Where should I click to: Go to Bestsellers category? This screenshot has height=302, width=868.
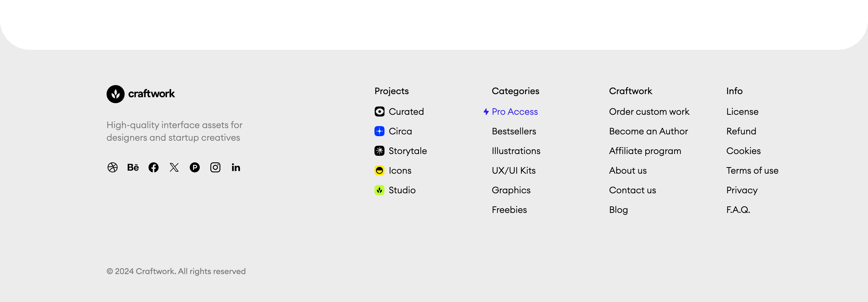click(514, 131)
